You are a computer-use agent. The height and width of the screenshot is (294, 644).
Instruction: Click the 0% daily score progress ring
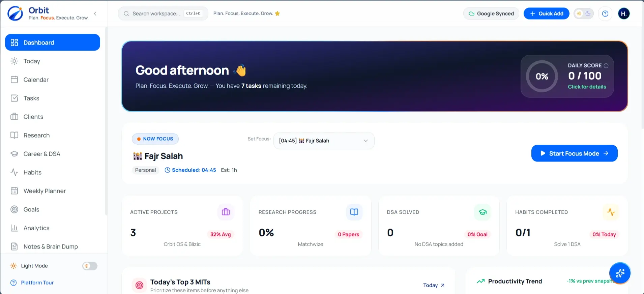click(x=542, y=76)
